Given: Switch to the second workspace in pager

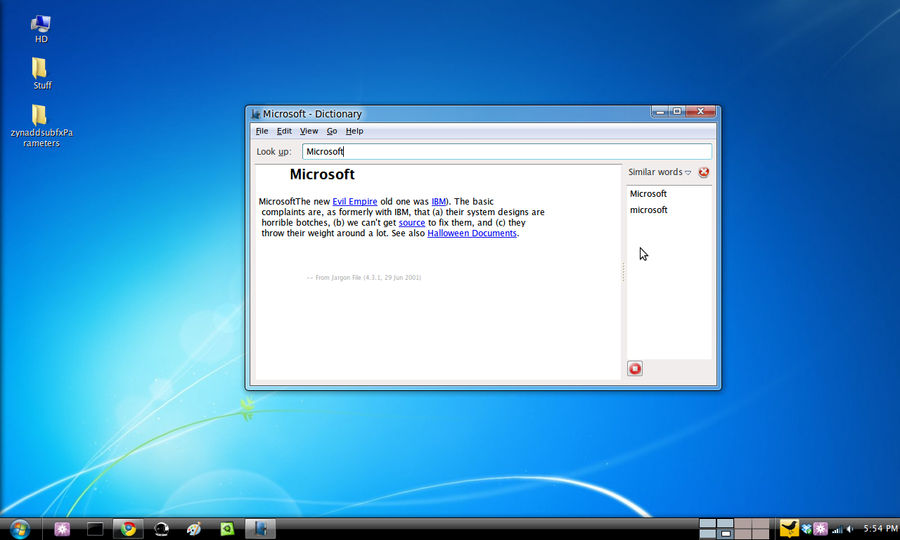Looking at the screenshot, I should pos(725,523).
